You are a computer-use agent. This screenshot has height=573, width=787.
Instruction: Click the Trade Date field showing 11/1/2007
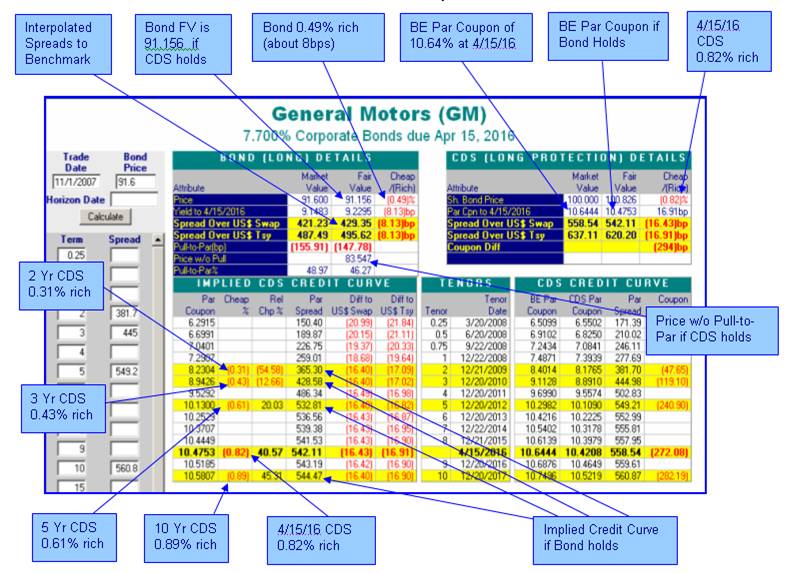coord(76,182)
